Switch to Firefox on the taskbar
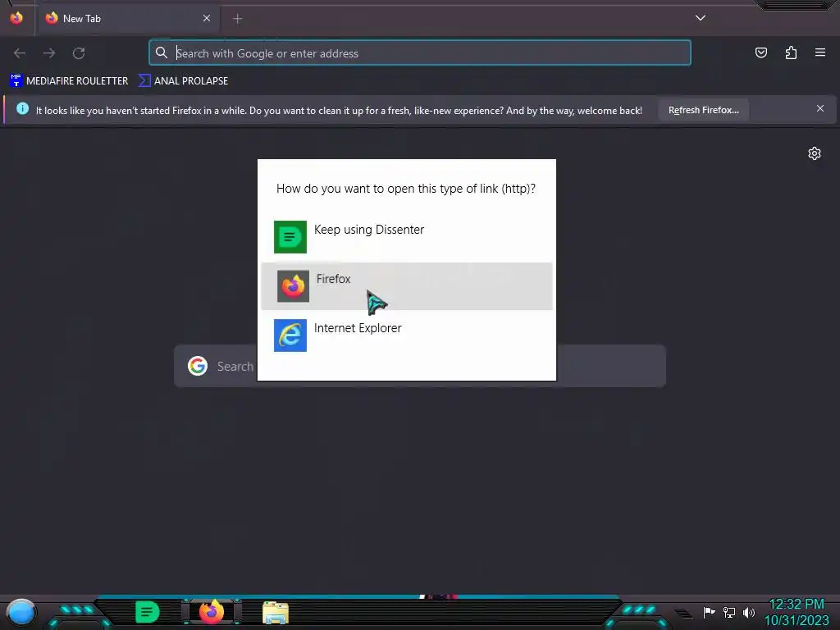This screenshot has width=840, height=630. pos(212,612)
